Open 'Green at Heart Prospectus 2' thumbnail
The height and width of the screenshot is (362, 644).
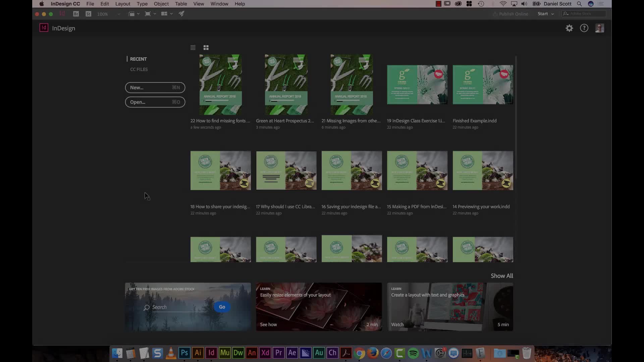[286, 84]
